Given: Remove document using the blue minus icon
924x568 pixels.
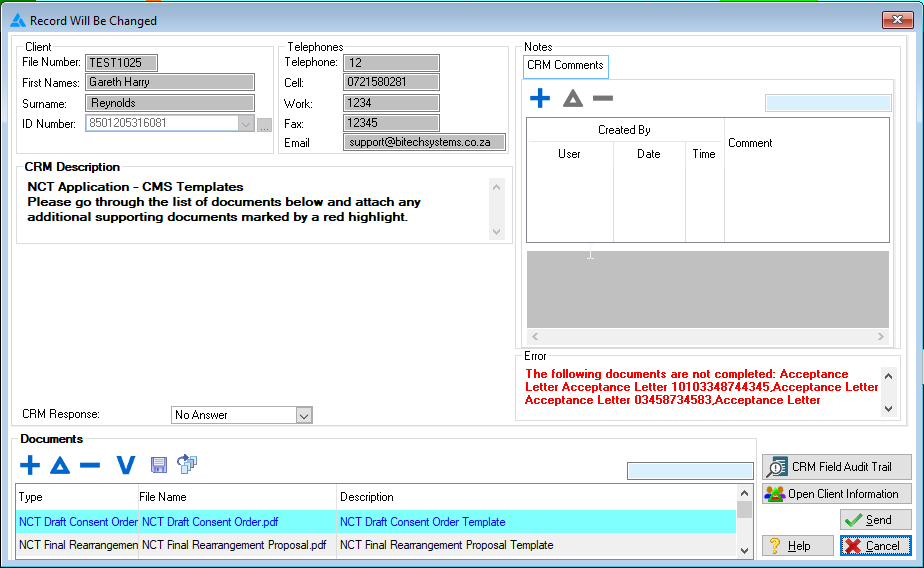Looking at the screenshot, I should pos(90,465).
